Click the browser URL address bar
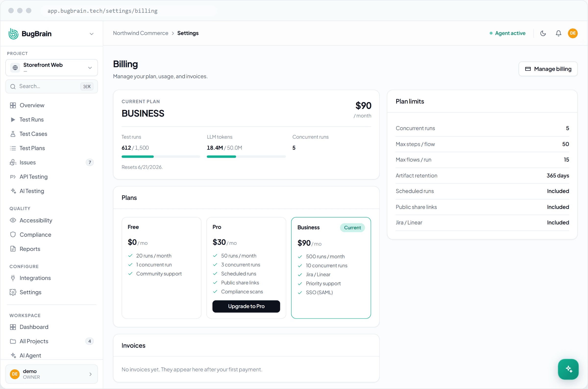This screenshot has height=389, width=588. point(129,11)
